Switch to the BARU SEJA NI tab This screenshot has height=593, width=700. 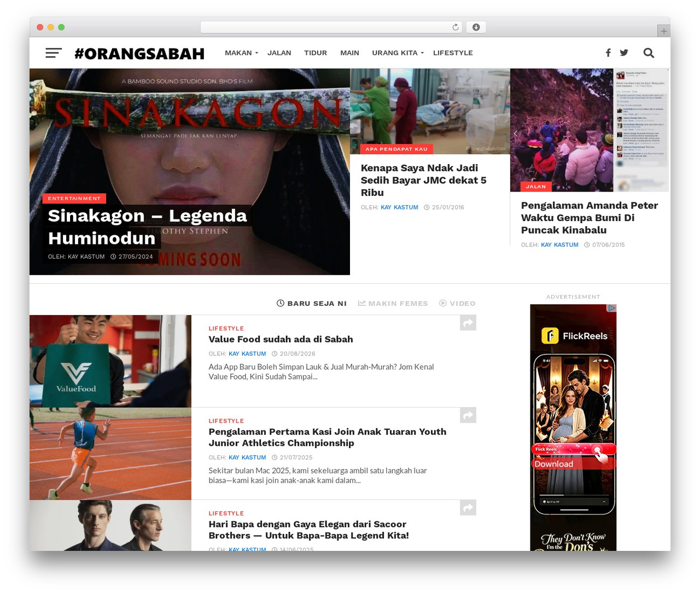(x=312, y=304)
